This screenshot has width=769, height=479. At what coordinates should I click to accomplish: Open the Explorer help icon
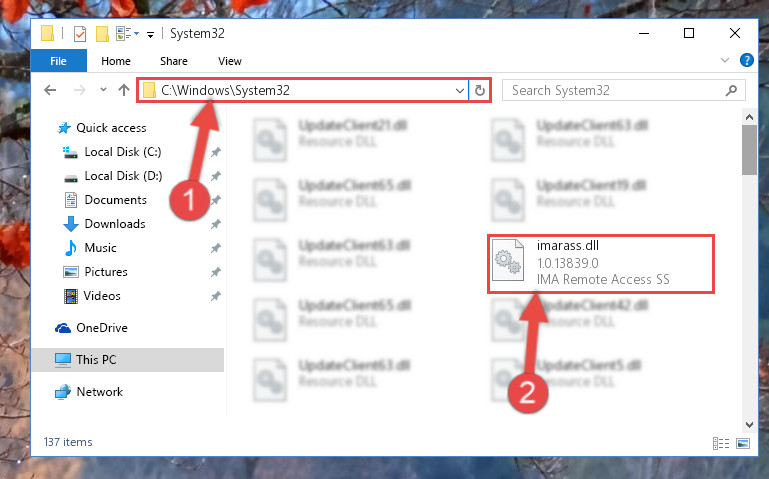746,60
